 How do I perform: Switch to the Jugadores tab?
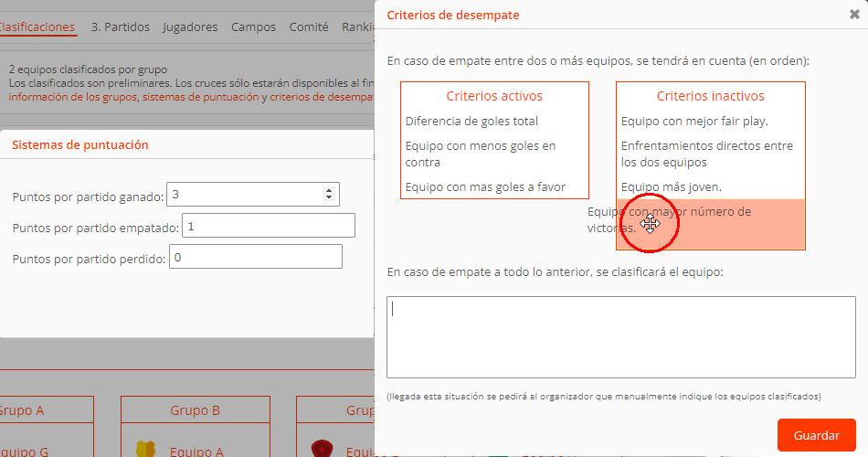tap(190, 27)
